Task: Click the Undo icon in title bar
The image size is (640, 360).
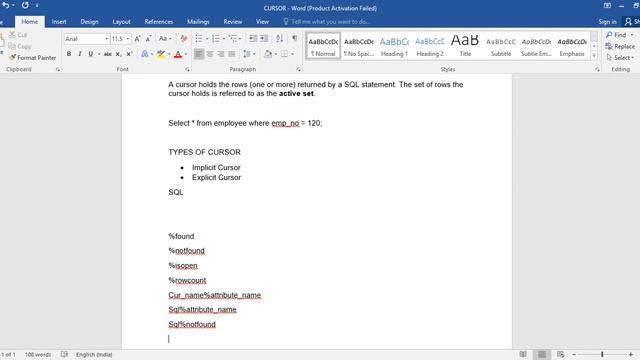Action: click(6, 5)
